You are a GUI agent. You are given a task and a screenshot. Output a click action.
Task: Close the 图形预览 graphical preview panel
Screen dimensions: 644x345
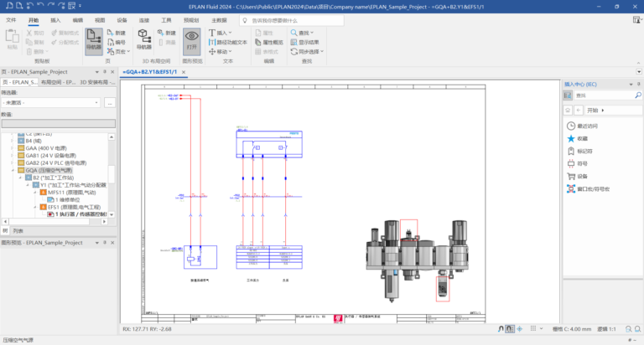pos(112,243)
